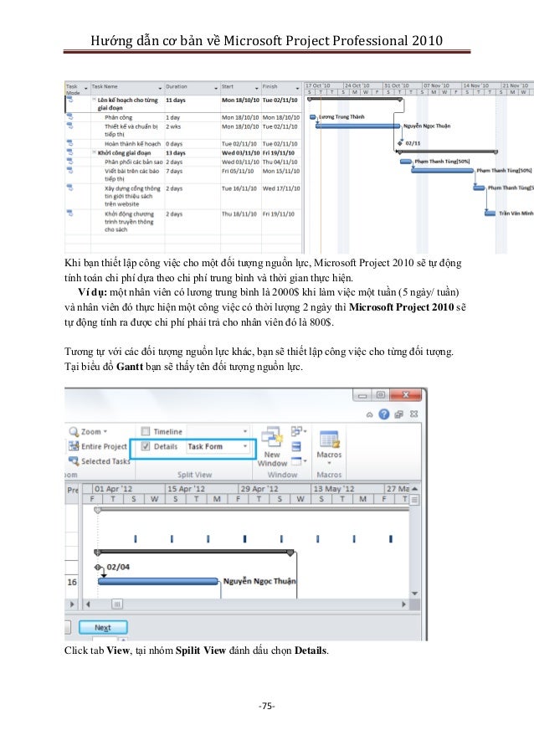Click the Entire Project icon
This screenshot has height=756, width=534.
point(74,446)
